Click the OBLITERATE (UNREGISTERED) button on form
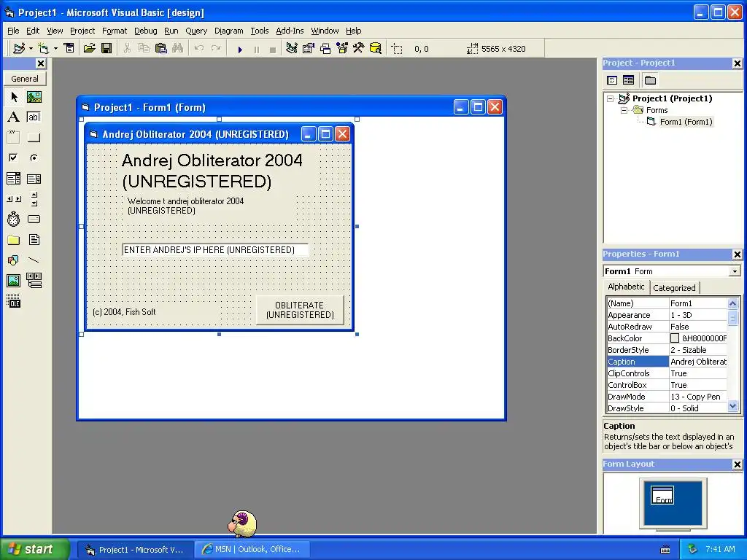This screenshot has width=747, height=560. coord(300,310)
